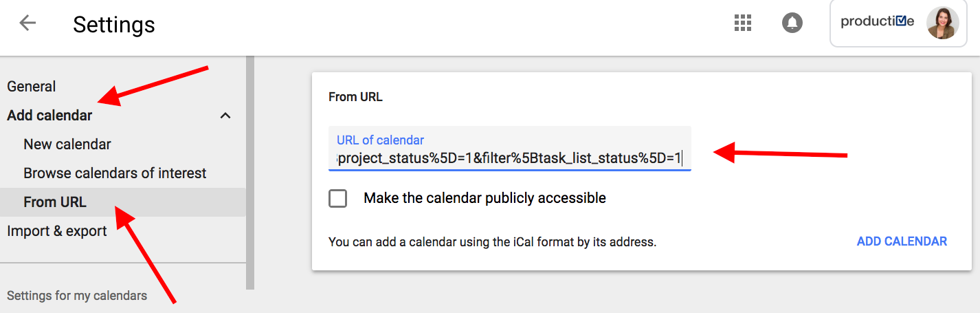Click the productive account logo
The width and height of the screenshot is (980, 313).
[x=878, y=21]
